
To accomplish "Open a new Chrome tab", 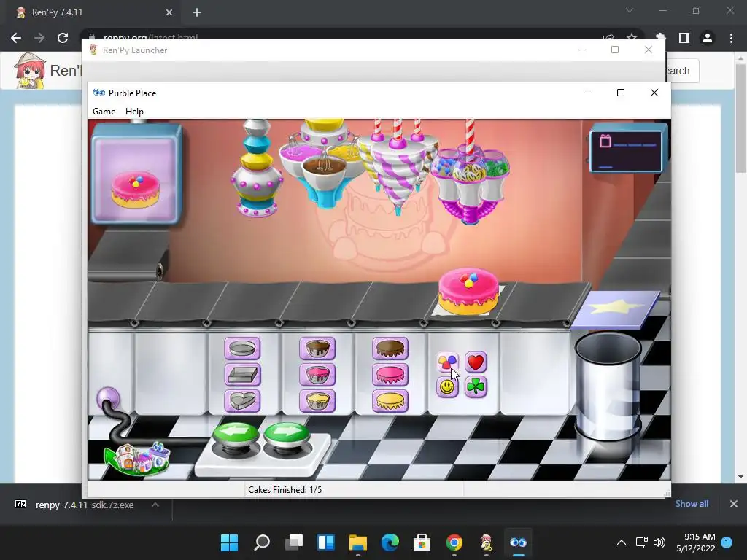I will point(197,12).
